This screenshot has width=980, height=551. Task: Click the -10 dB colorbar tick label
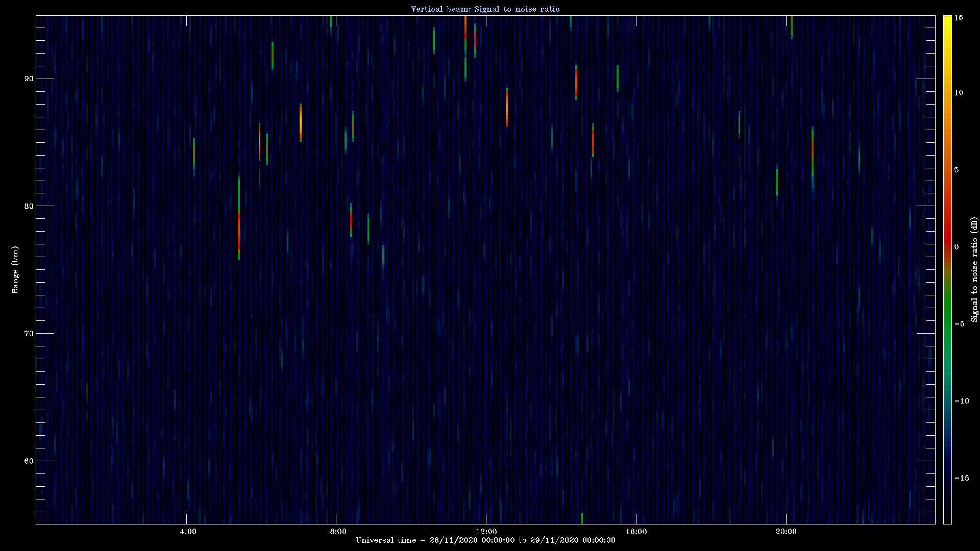pyautogui.click(x=962, y=401)
